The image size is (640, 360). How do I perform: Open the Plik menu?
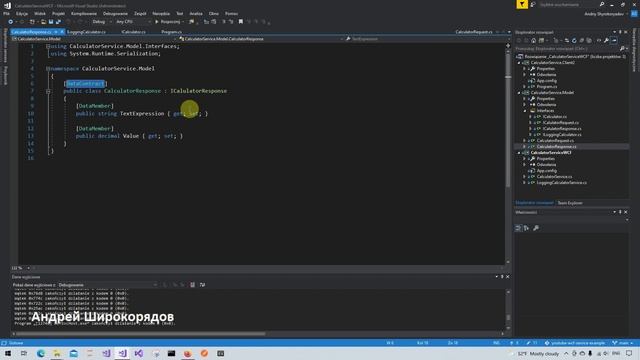tap(6, 13)
